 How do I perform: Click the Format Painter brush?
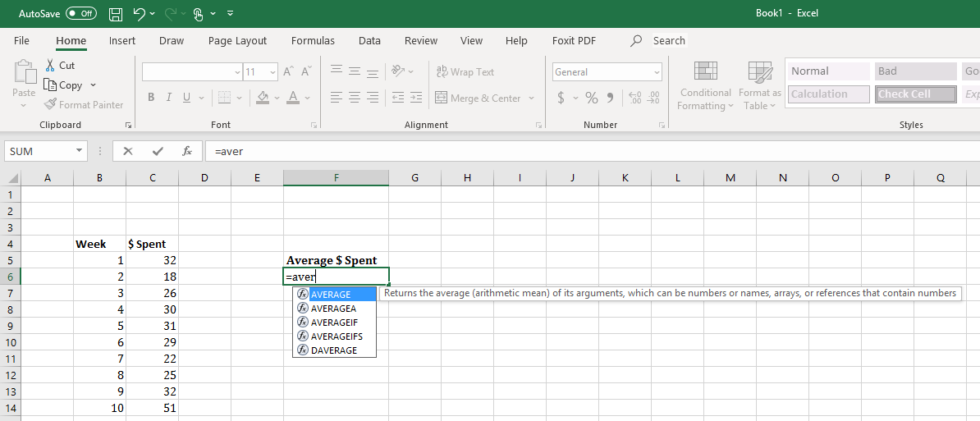83,104
